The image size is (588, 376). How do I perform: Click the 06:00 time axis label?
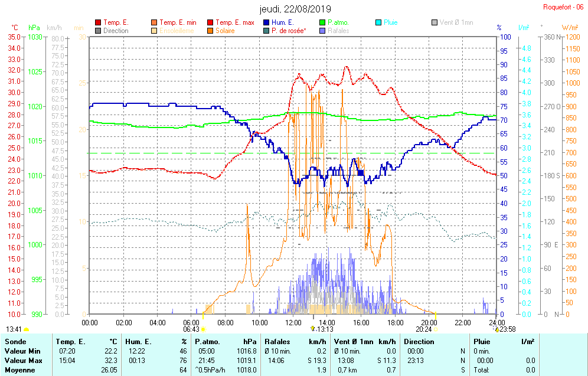[191, 322]
